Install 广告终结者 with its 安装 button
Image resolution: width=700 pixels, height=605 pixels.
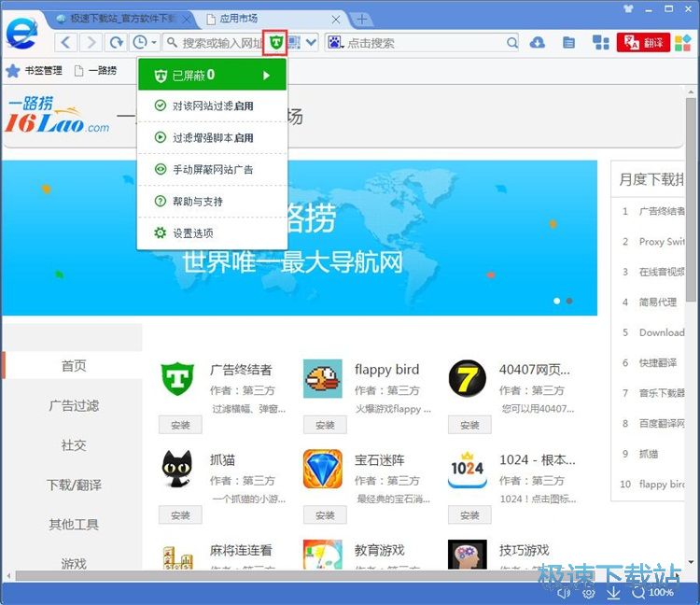180,425
